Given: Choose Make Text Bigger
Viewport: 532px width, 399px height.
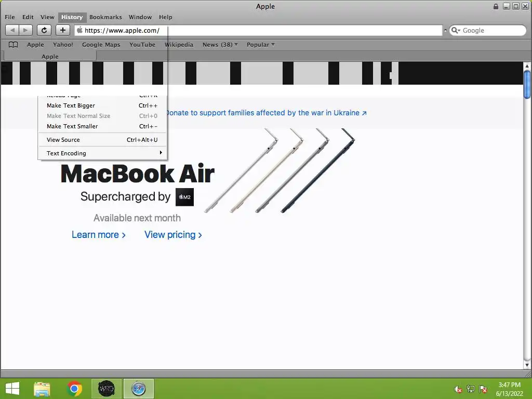Looking at the screenshot, I should 102,105.
